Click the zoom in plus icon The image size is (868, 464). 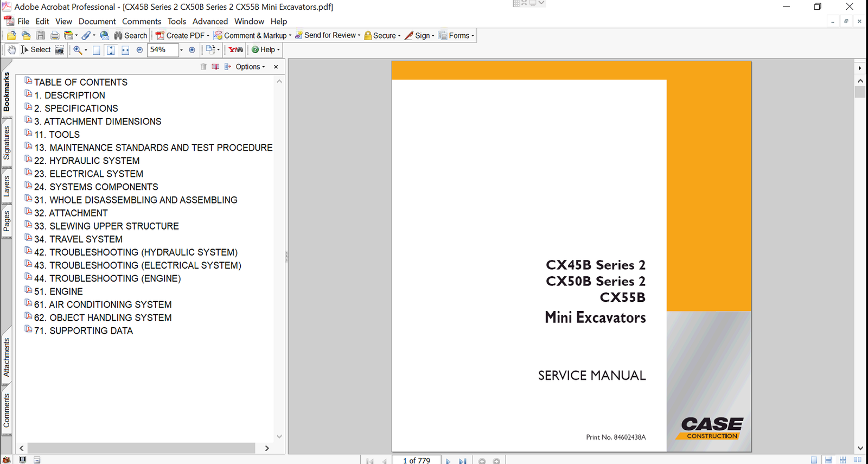point(192,50)
